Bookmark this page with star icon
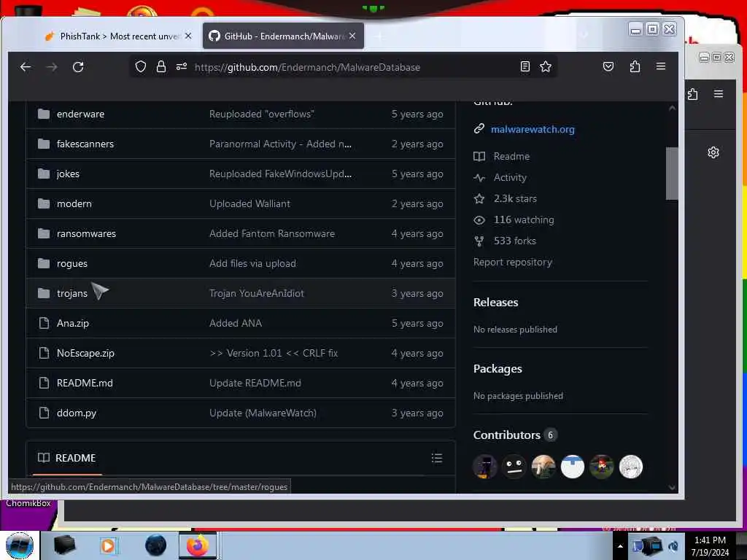Viewport: 747px width, 560px height. tap(546, 66)
